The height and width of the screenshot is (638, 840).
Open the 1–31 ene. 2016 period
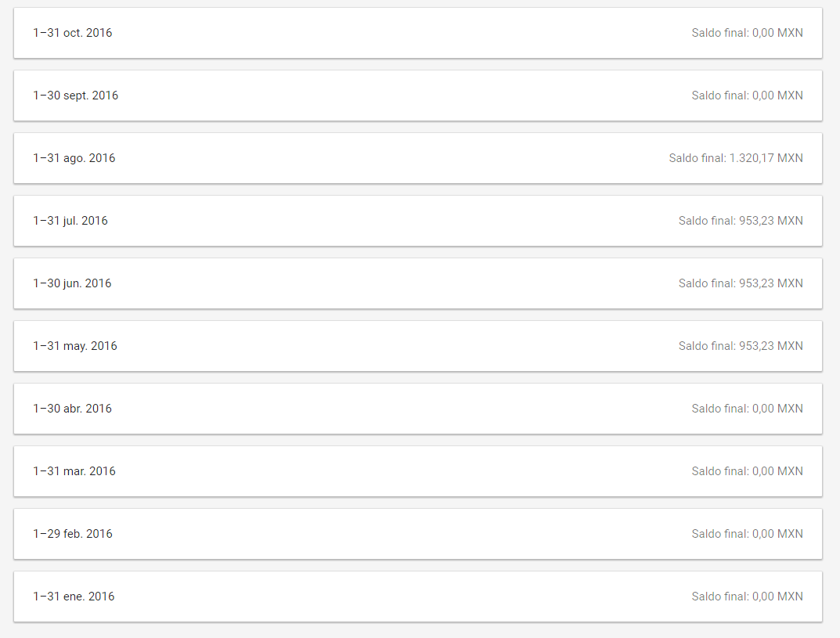click(x=418, y=597)
